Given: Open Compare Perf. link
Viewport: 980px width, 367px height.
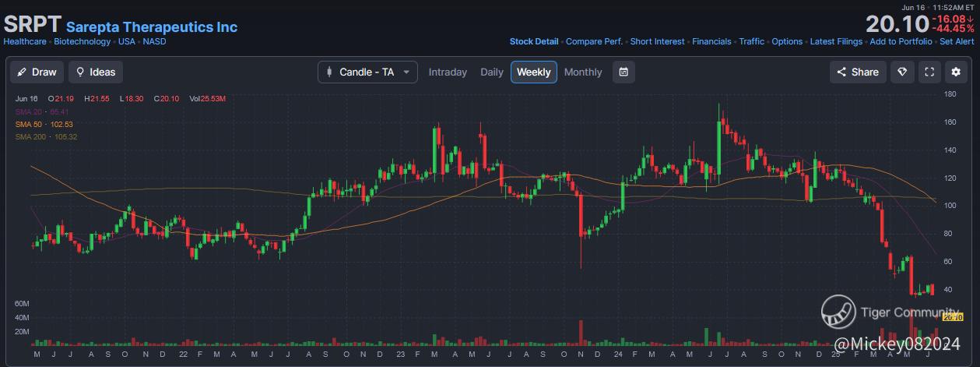Looking at the screenshot, I should coord(594,41).
